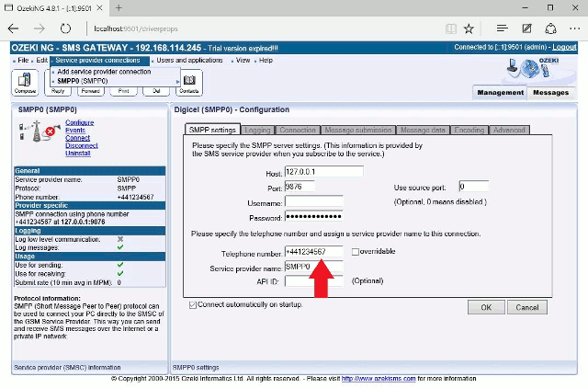
Task: Click the Ozeki logo image
Action: click(x=533, y=68)
